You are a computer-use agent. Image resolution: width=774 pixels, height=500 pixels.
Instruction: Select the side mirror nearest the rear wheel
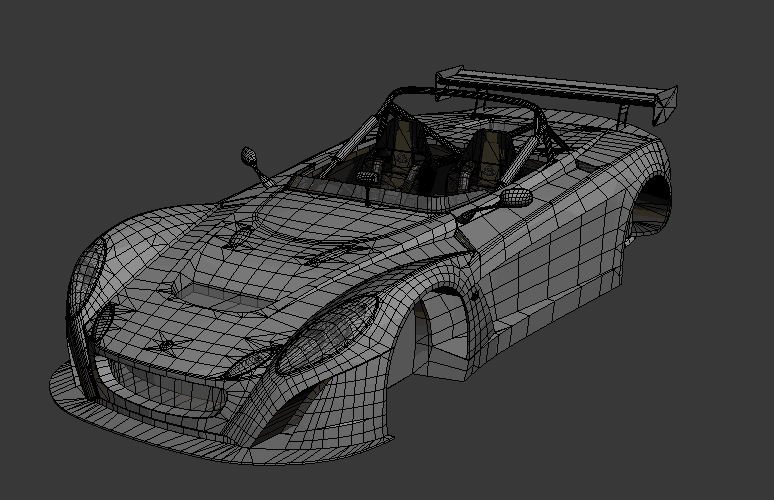516,196
